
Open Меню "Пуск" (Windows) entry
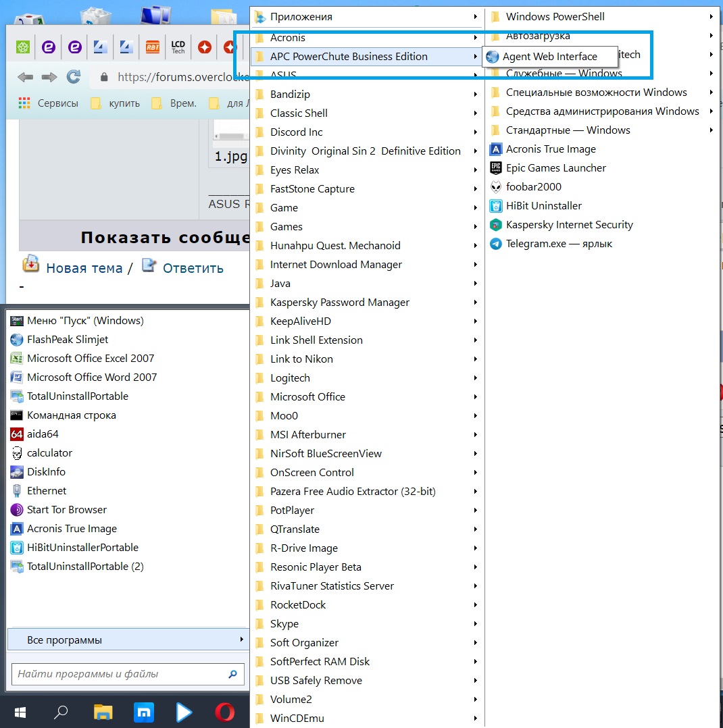coord(77,320)
